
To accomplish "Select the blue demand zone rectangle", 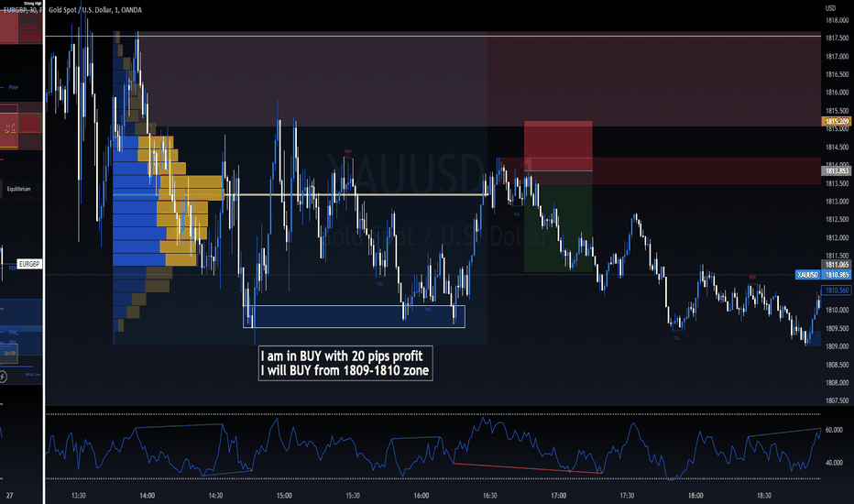I will tap(354, 316).
